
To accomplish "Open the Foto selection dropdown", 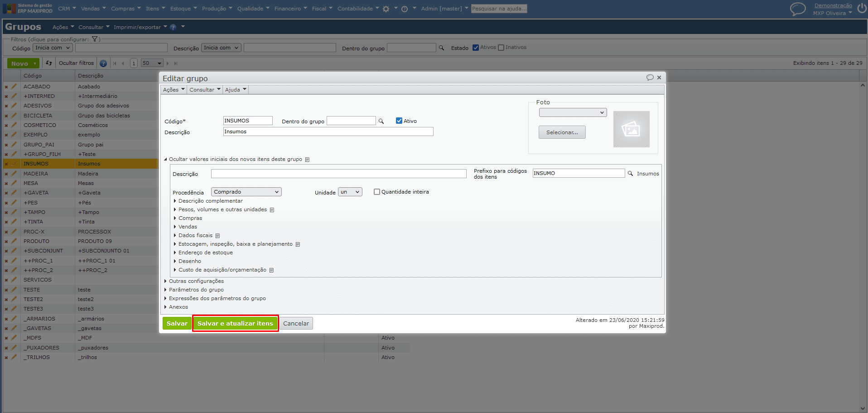I will (x=573, y=112).
